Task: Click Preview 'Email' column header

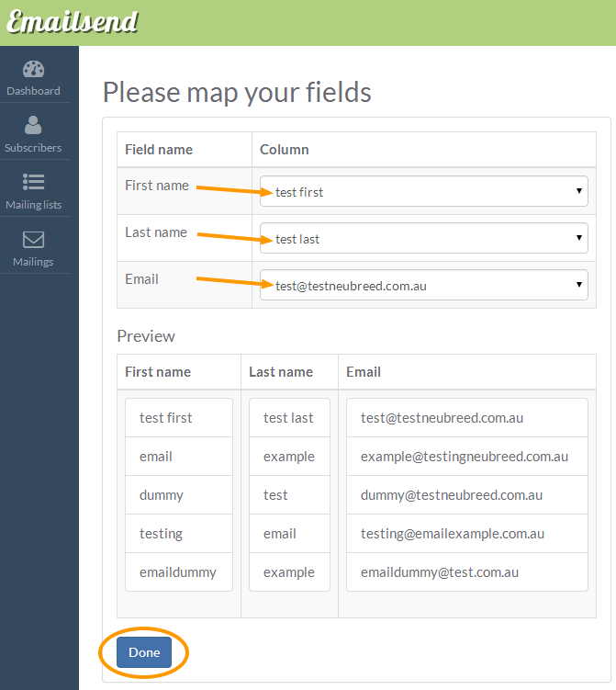Action: click(x=364, y=372)
